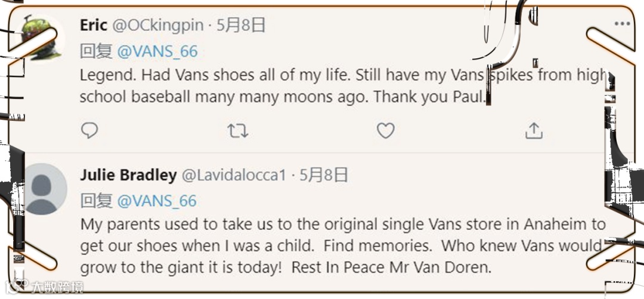Click the reply icon under Eric's tweet
The height and width of the screenshot is (299, 644).
89,131
